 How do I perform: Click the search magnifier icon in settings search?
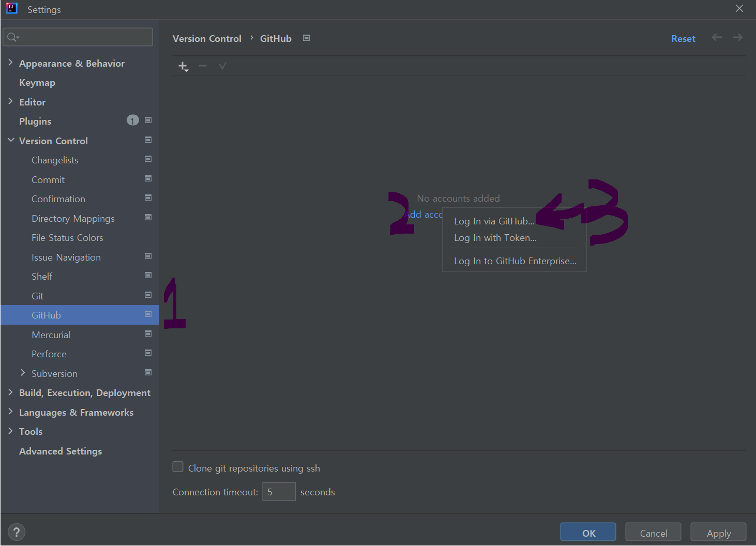(12, 37)
